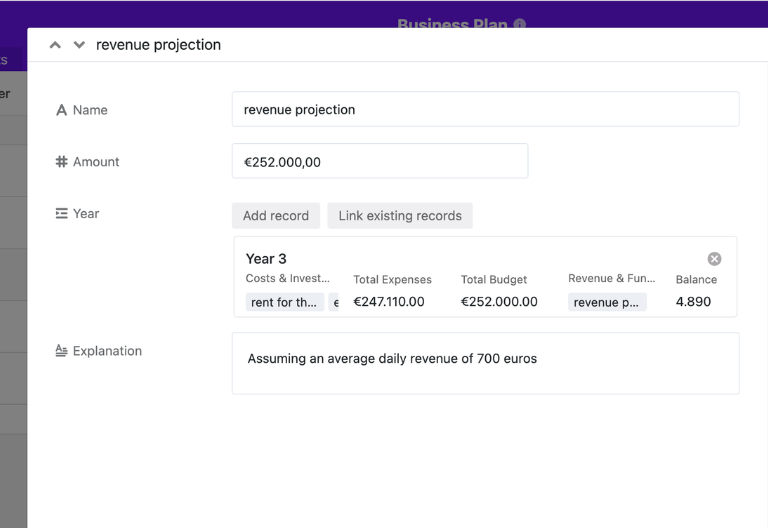
Task: Click the Explanation long-text field icon
Action: coord(61,351)
